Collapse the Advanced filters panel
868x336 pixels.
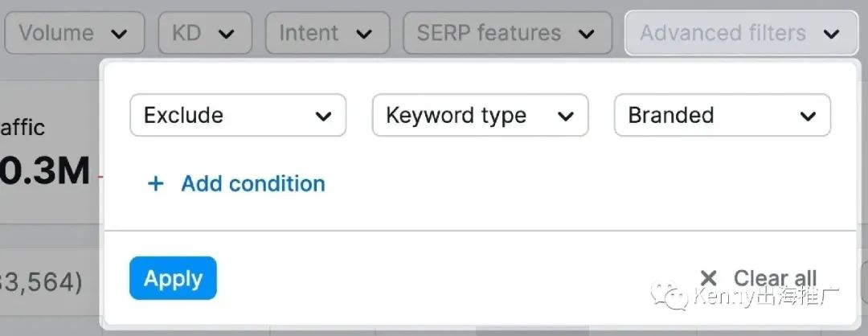click(x=741, y=33)
